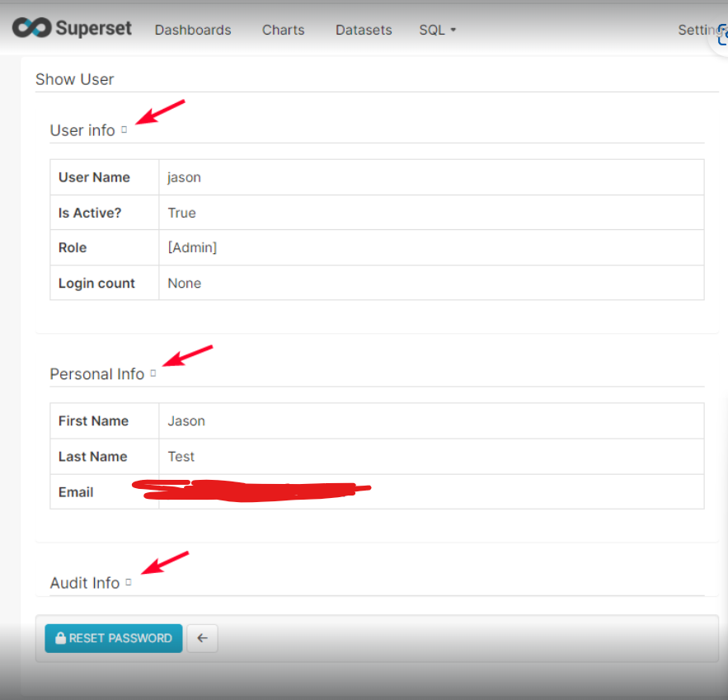Expand the Audit Info section toggle
The height and width of the screenshot is (700, 728).
129,582
